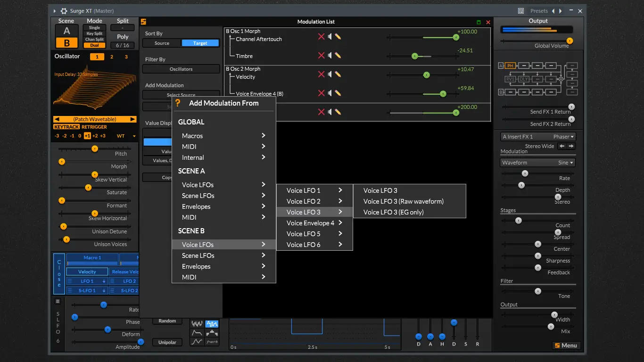Open the Filter By Oscillators dropdown
644x362 pixels.
(x=181, y=69)
